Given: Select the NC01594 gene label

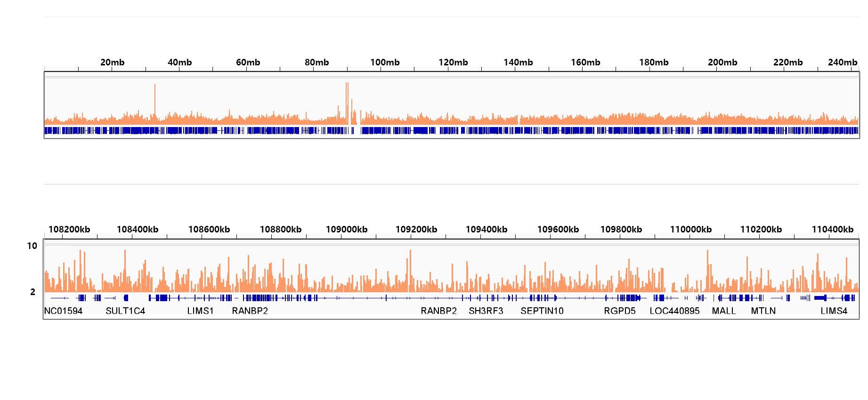Looking at the screenshot, I should 63,311.
